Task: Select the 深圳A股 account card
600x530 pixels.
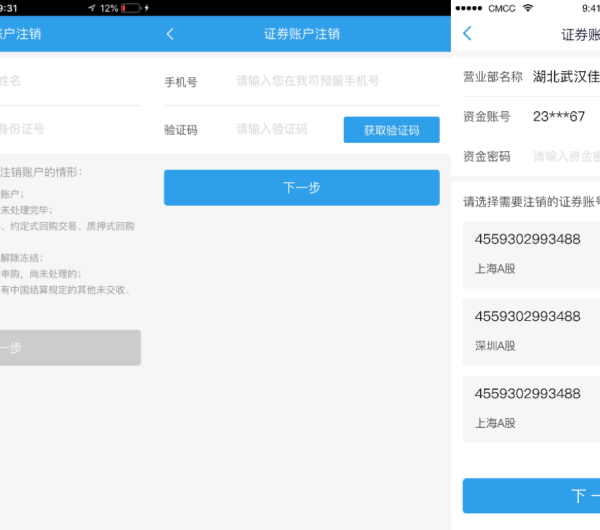Action: (531, 332)
